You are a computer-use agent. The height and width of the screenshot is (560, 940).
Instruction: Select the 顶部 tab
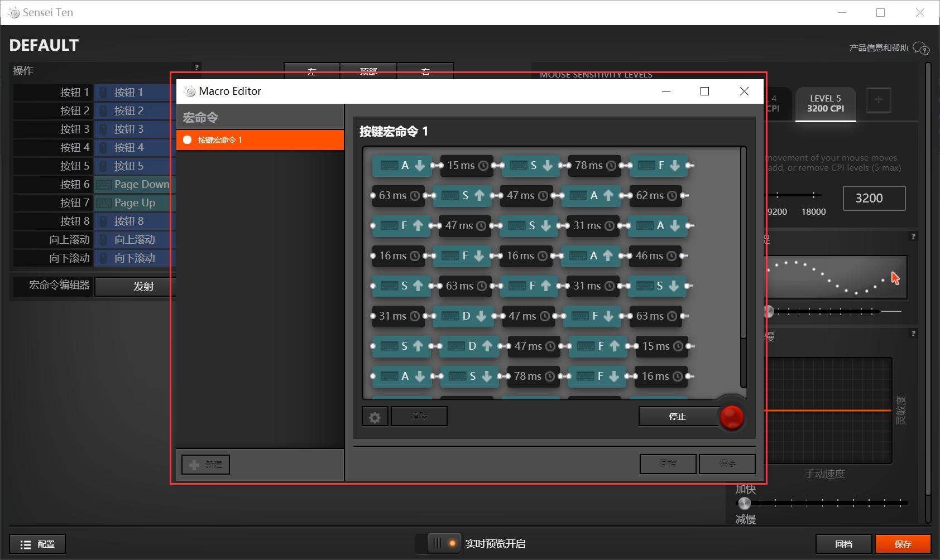368,71
